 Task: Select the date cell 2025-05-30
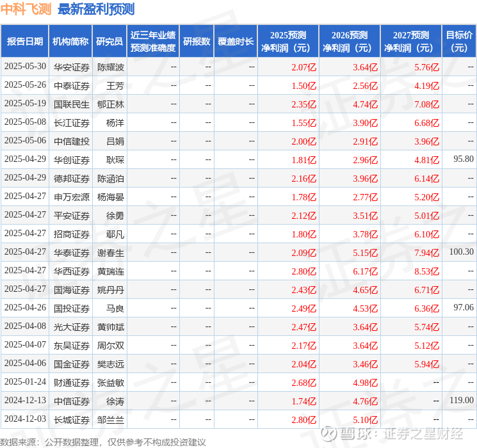(x=25, y=67)
